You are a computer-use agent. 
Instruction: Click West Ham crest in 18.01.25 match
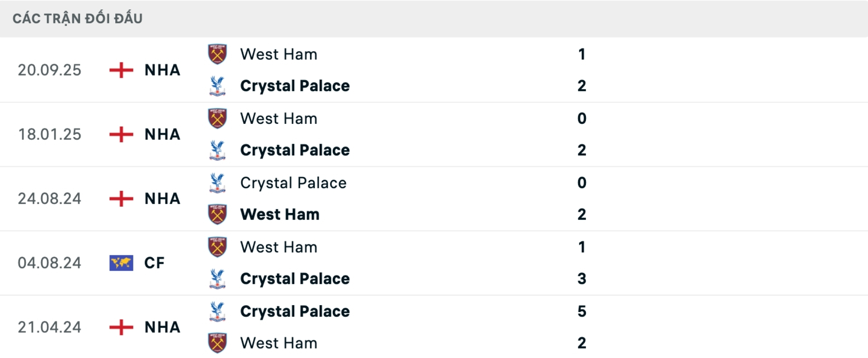click(217, 118)
